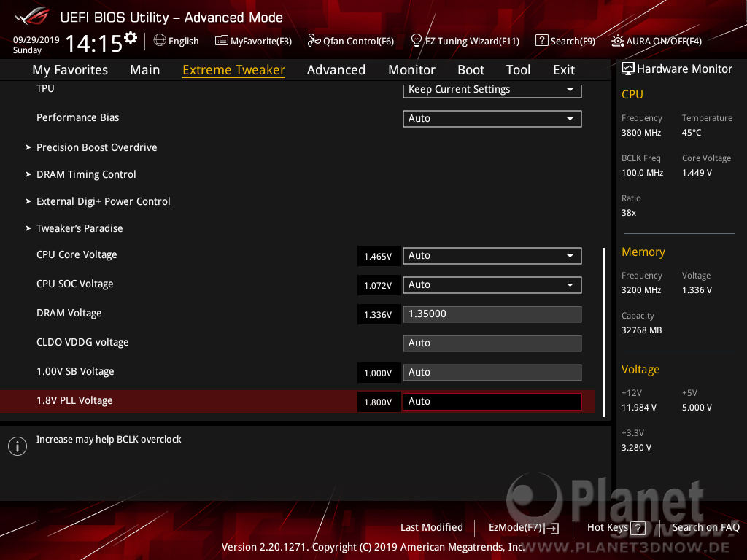Select the 1.8V PLL Voltage label
747x560 pixels.
pyautogui.click(x=74, y=401)
